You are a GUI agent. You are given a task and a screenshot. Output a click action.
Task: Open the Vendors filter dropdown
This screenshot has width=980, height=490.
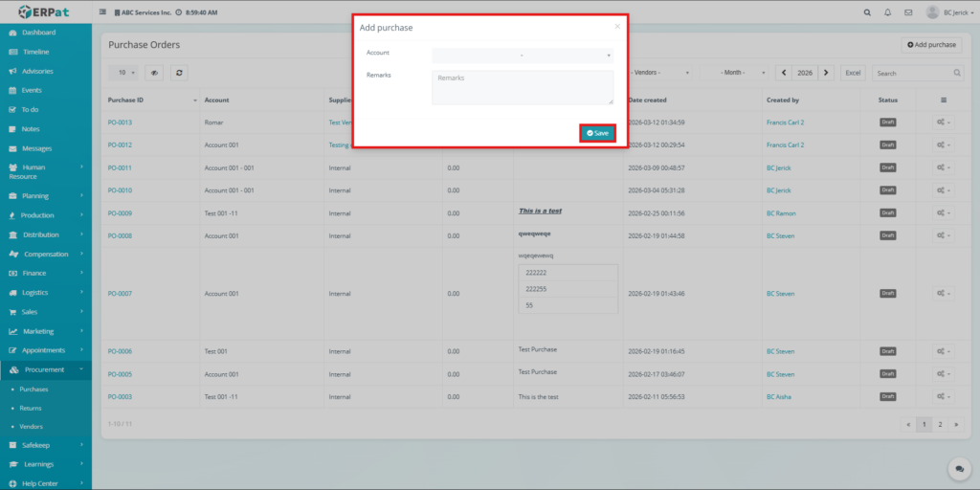[x=660, y=73]
